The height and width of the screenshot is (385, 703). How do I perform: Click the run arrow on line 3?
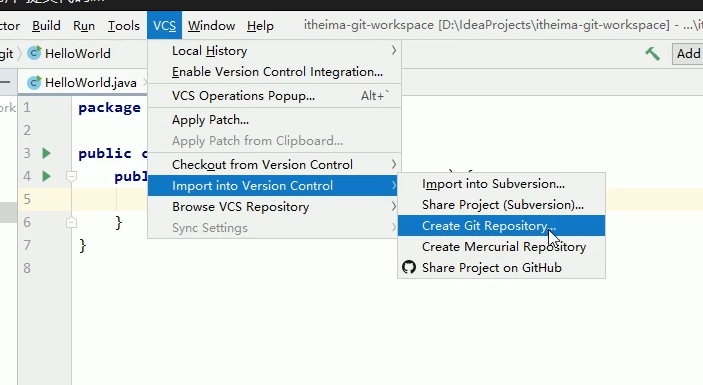pyautogui.click(x=46, y=153)
